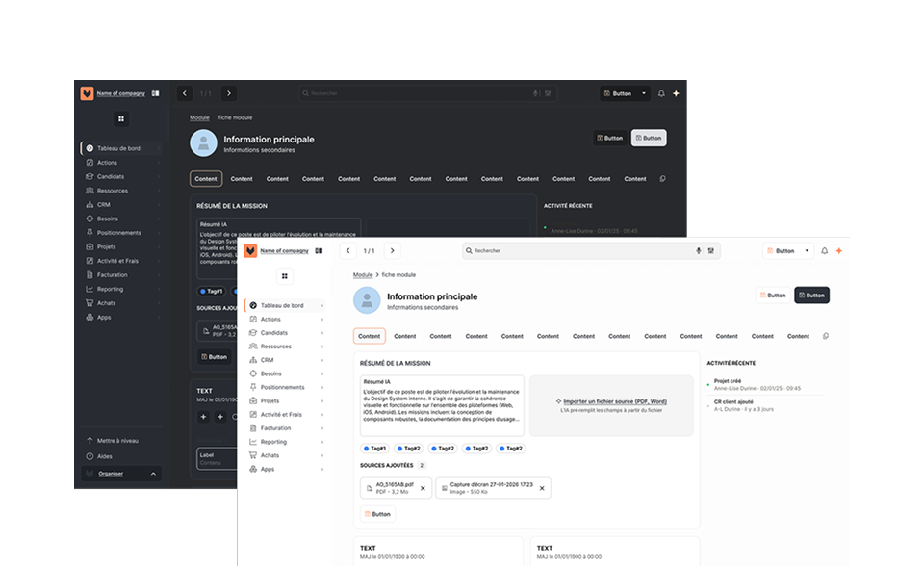Click the copy icon after dark window tabs

[x=662, y=179]
